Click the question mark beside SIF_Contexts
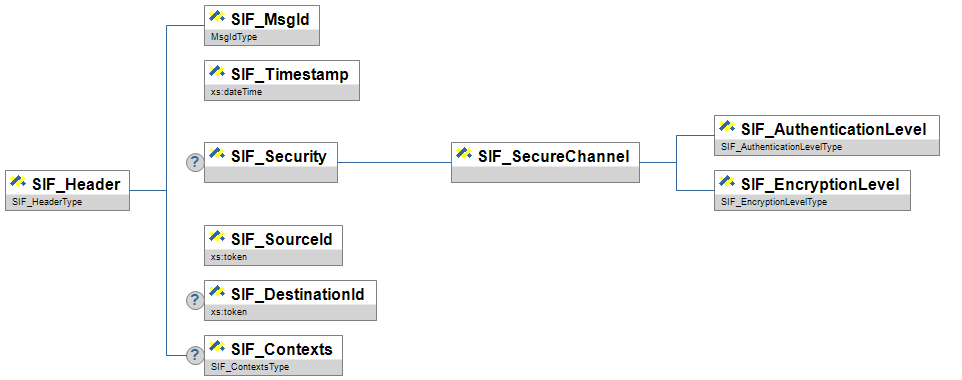This screenshot has width=962, height=380. pyautogui.click(x=194, y=355)
